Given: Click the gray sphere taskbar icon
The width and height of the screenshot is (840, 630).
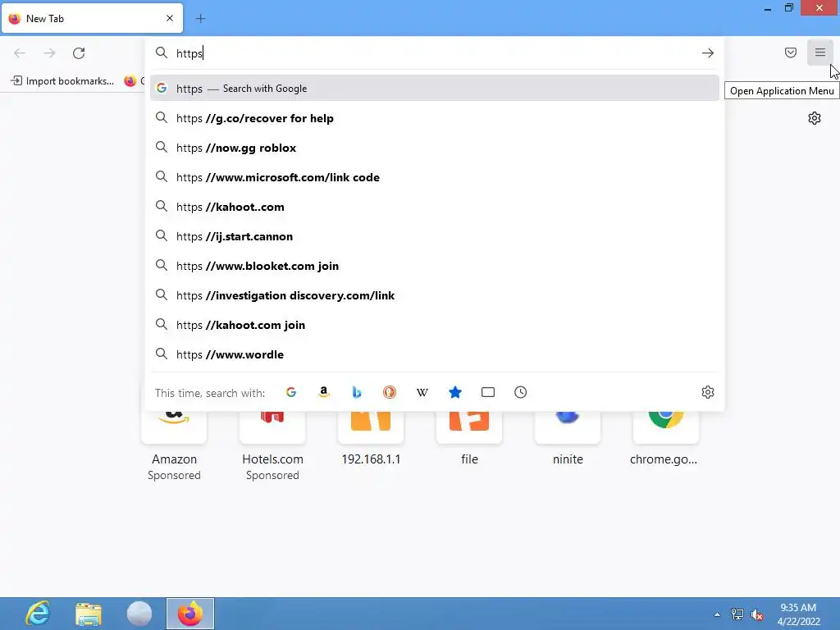Looking at the screenshot, I should coord(139,614).
